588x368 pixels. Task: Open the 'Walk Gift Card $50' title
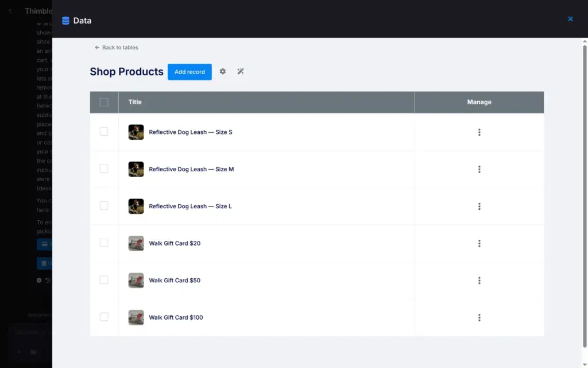(x=175, y=281)
